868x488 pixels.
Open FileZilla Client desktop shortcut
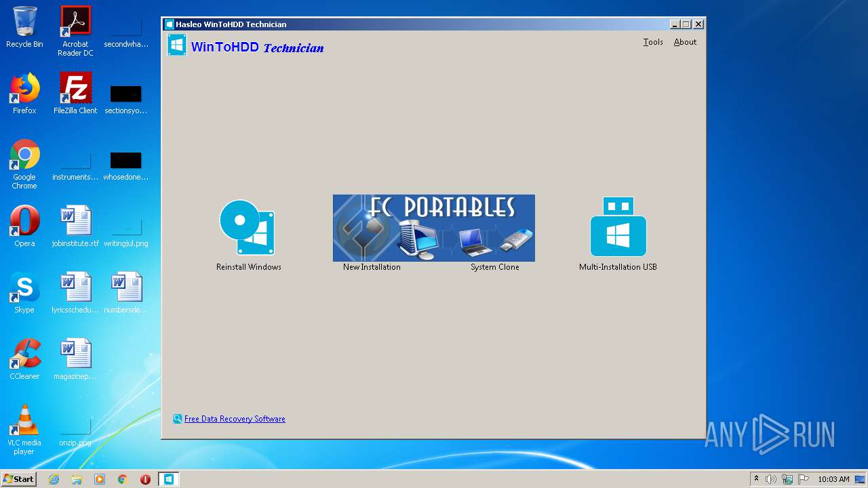click(75, 94)
